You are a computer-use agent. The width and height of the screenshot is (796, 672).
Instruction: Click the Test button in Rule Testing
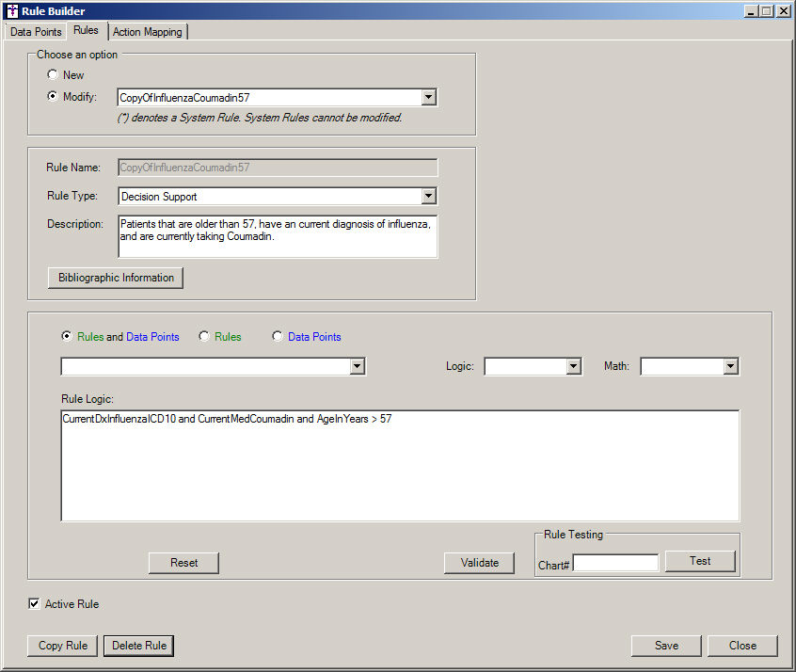click(x=700, y=561)
